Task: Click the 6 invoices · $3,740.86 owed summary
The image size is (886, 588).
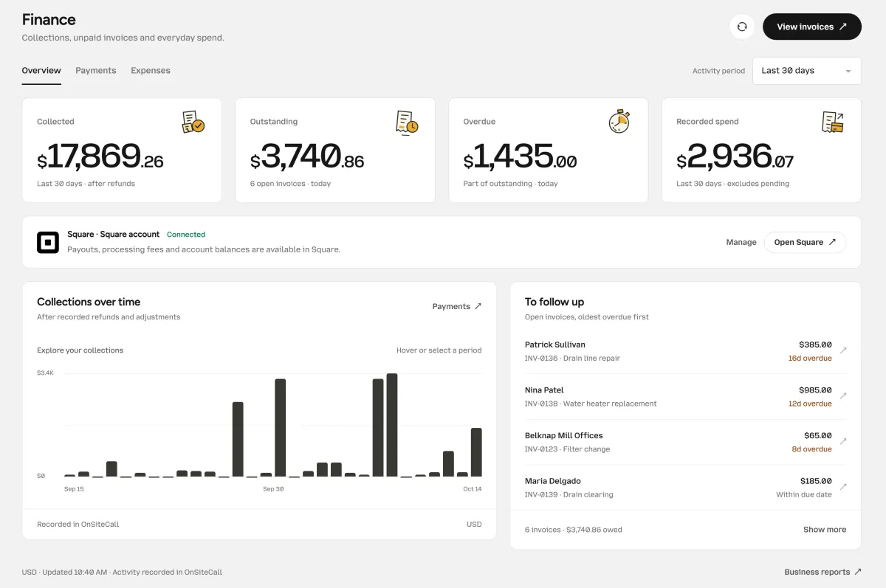Action: (x=574, y=530)
